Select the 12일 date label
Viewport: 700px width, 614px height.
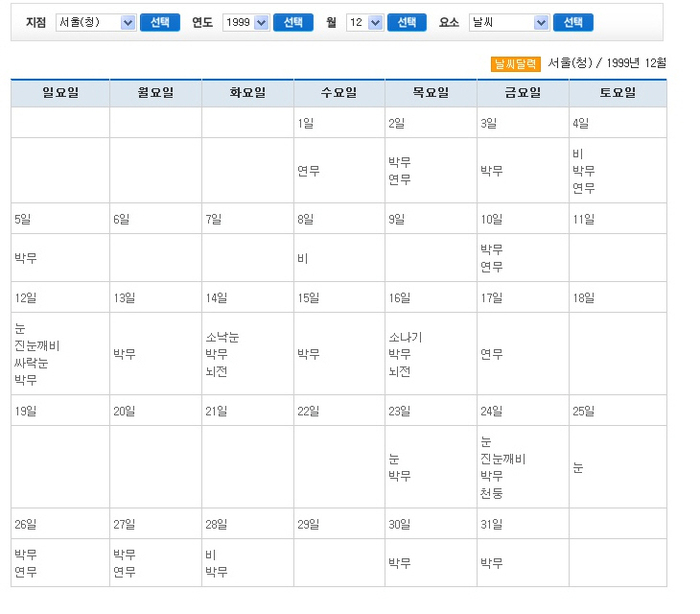pos(25,298)
